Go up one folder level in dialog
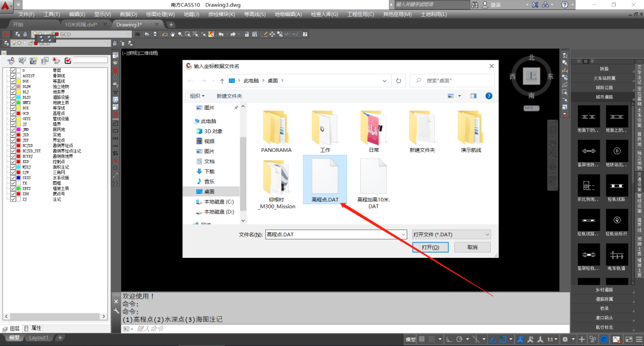Screen dimensions: 644x346 coord(222,81)
